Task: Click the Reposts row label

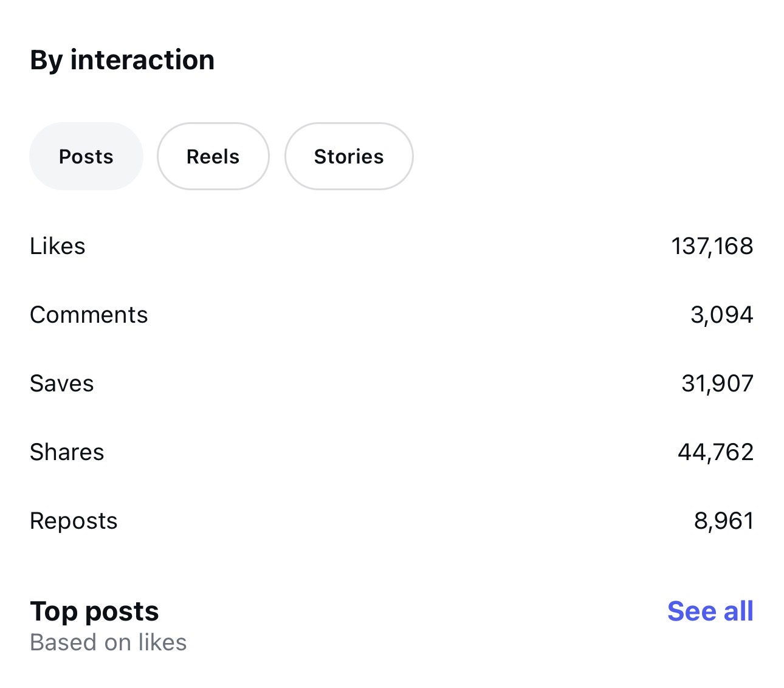Action: 74,521
